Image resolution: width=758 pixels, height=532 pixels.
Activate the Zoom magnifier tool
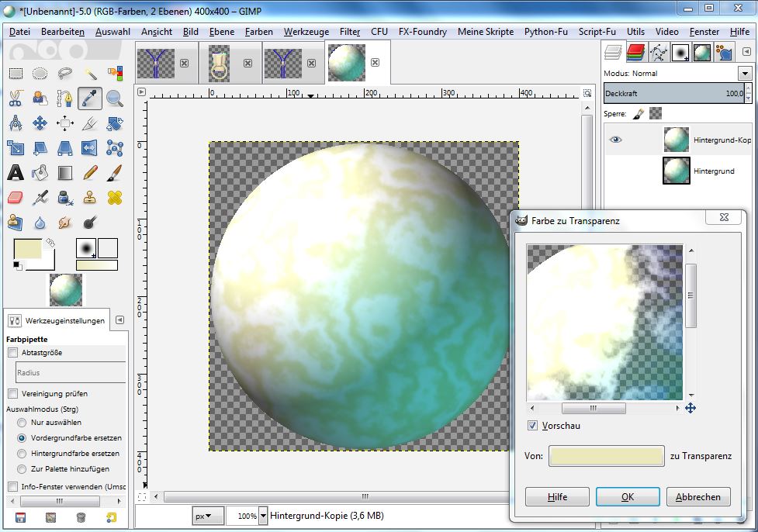coord(115,98)
